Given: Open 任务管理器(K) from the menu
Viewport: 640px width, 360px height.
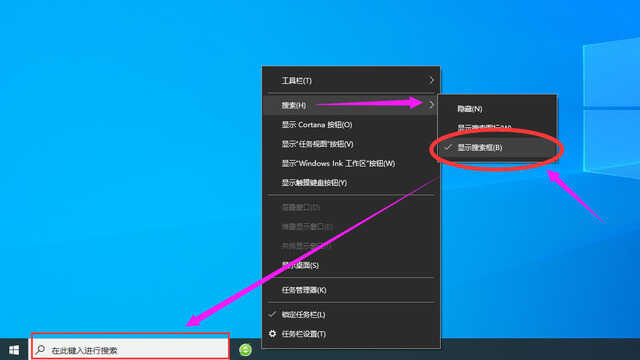Looking at the screenshot, I should (351, 290).
